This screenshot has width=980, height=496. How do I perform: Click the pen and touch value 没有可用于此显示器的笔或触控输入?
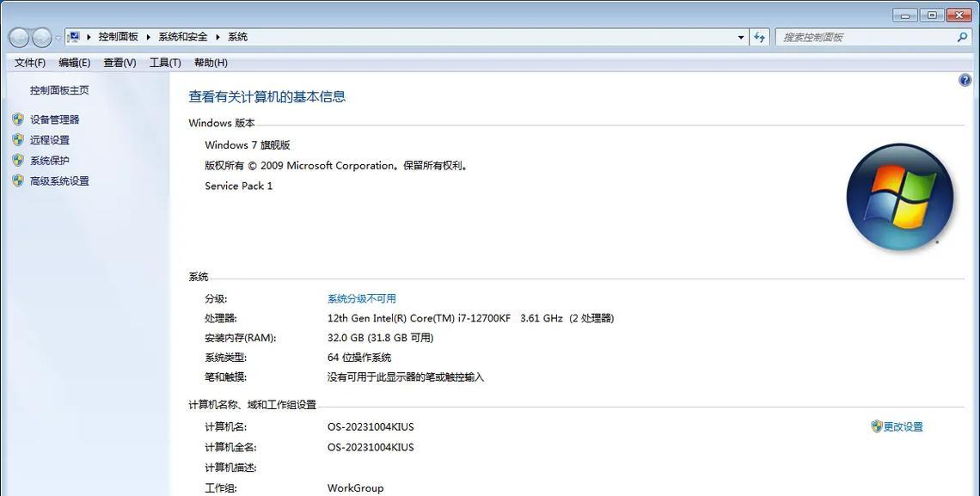pos(406,377)
